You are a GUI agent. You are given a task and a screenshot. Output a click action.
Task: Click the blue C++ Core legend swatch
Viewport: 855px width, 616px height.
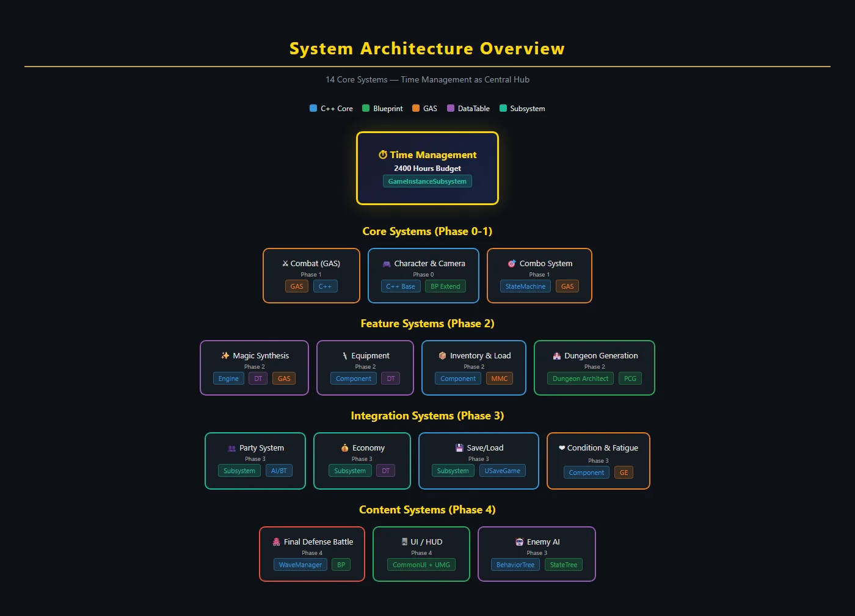point(313,109)
